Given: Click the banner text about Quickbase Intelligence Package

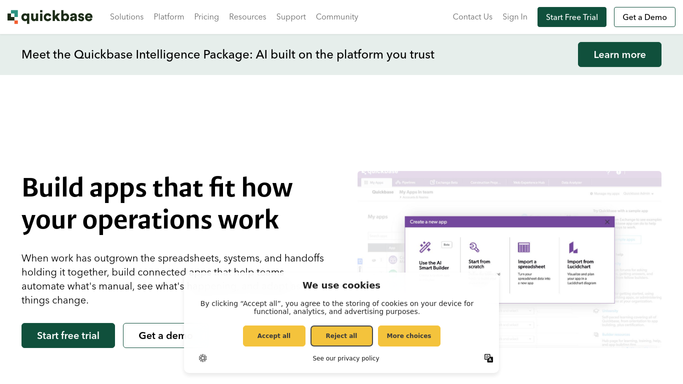Looking at the screenshot, I should click(228, 54).
